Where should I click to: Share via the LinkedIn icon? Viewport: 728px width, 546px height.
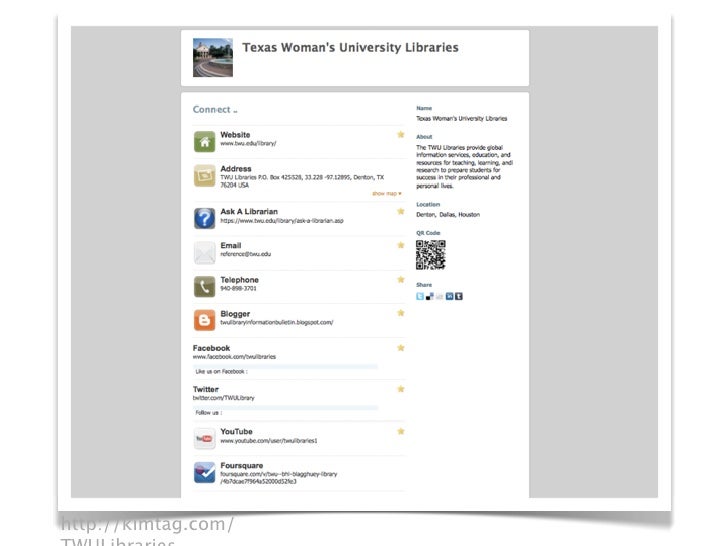449,296
